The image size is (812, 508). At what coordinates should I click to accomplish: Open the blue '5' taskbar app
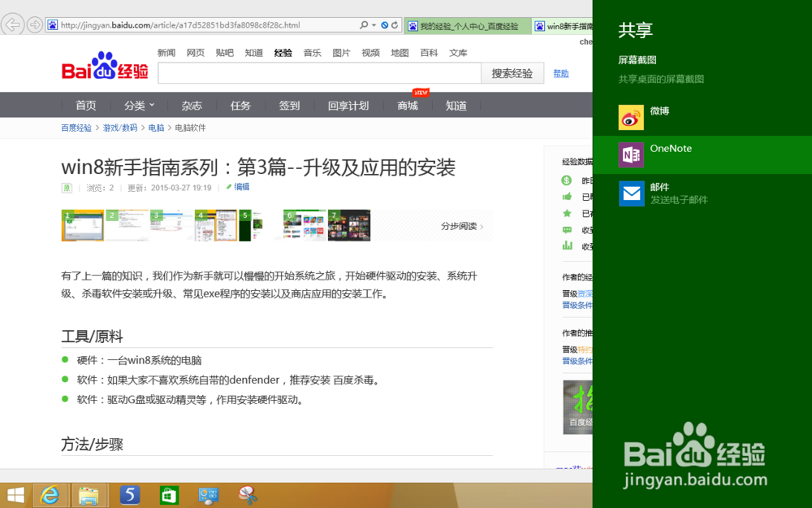pos(129,495)
